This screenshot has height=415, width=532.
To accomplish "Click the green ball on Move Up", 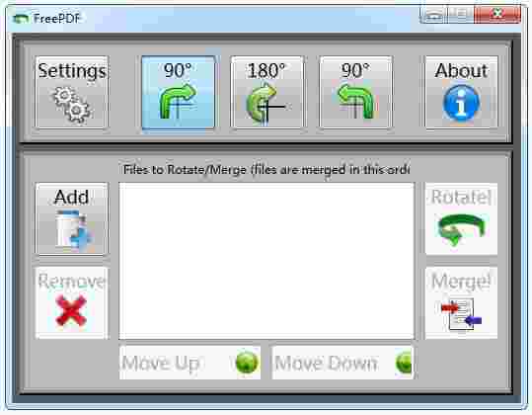I will pyautogui.click(x=247, y=363).
